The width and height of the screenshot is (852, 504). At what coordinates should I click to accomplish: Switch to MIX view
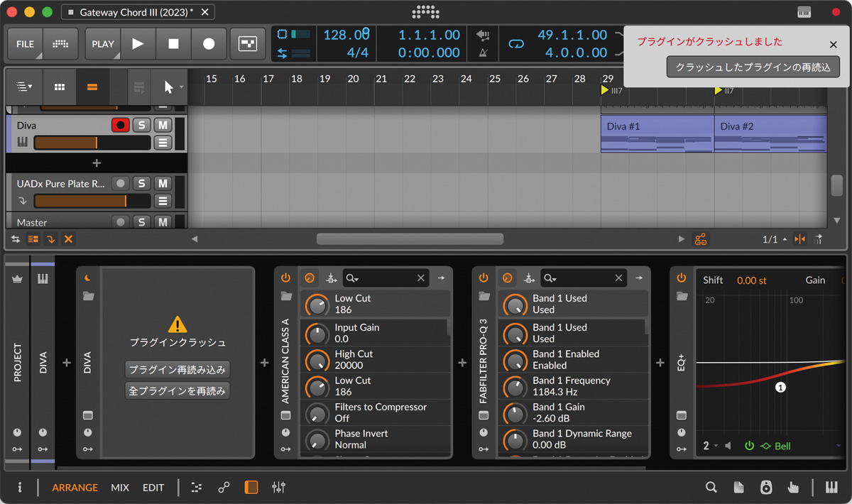click(x=120, y=488)
